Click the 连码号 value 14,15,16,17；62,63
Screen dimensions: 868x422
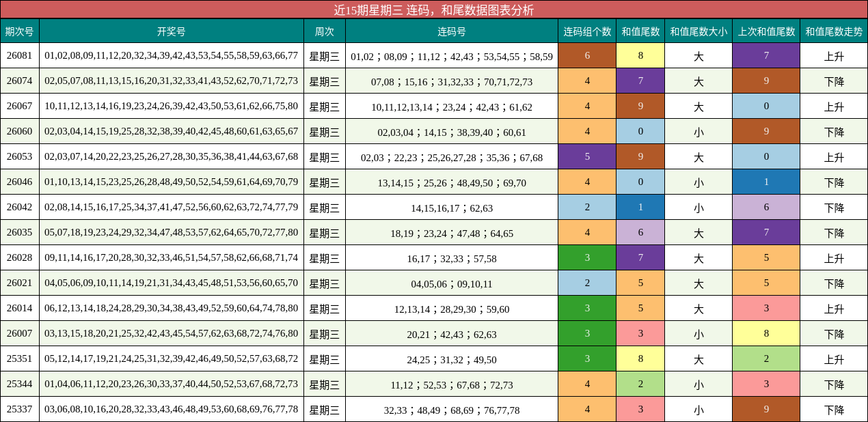tap(451, 208)
